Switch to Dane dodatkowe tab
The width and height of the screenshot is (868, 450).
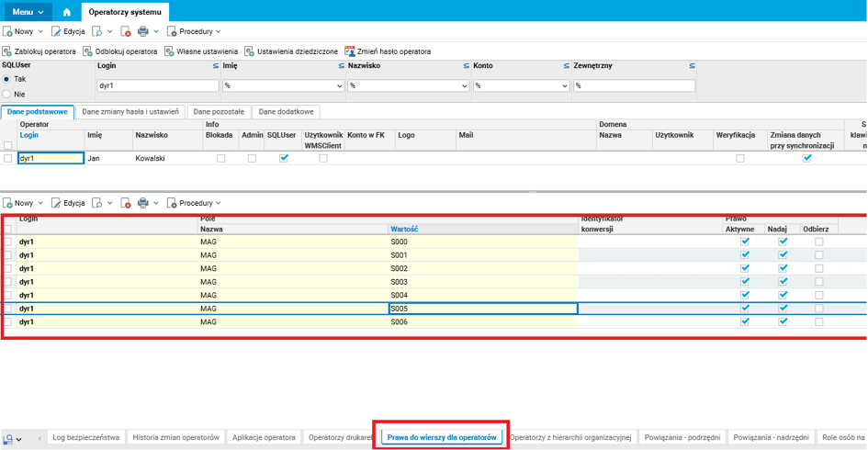(287, 112)
